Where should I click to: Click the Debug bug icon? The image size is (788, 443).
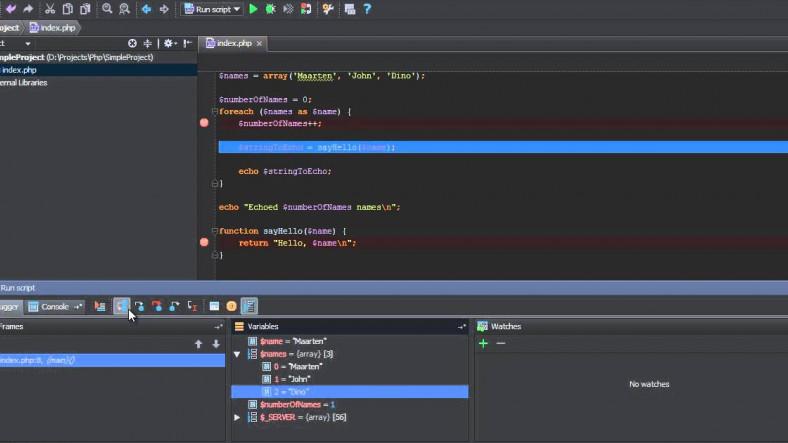tap(271, 9)
